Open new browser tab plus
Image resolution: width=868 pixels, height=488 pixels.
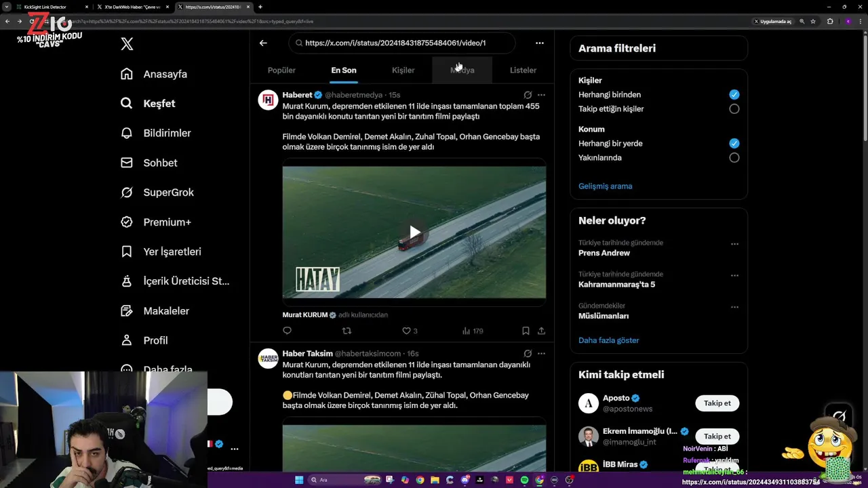coord(260,7)
